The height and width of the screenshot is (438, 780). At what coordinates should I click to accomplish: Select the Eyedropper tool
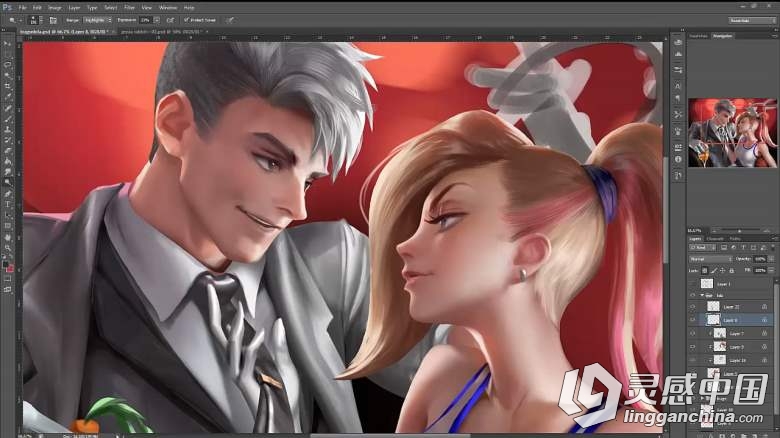8,97
